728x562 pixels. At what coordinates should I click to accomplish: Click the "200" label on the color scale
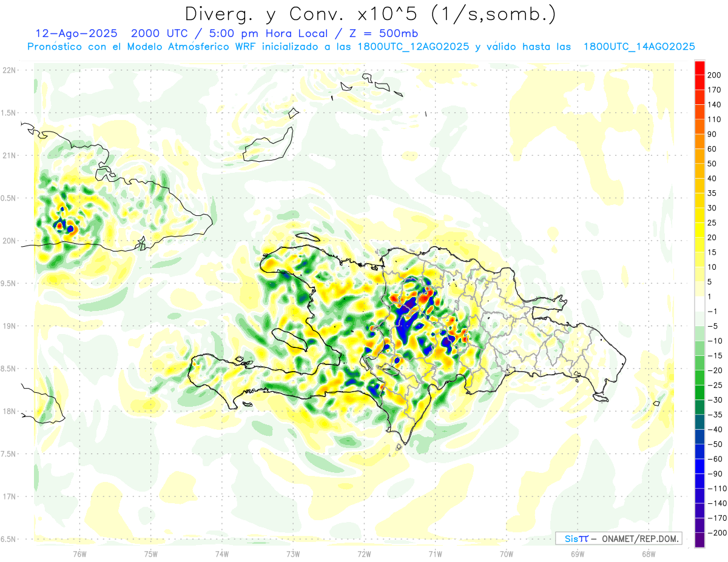coord(714,75)
